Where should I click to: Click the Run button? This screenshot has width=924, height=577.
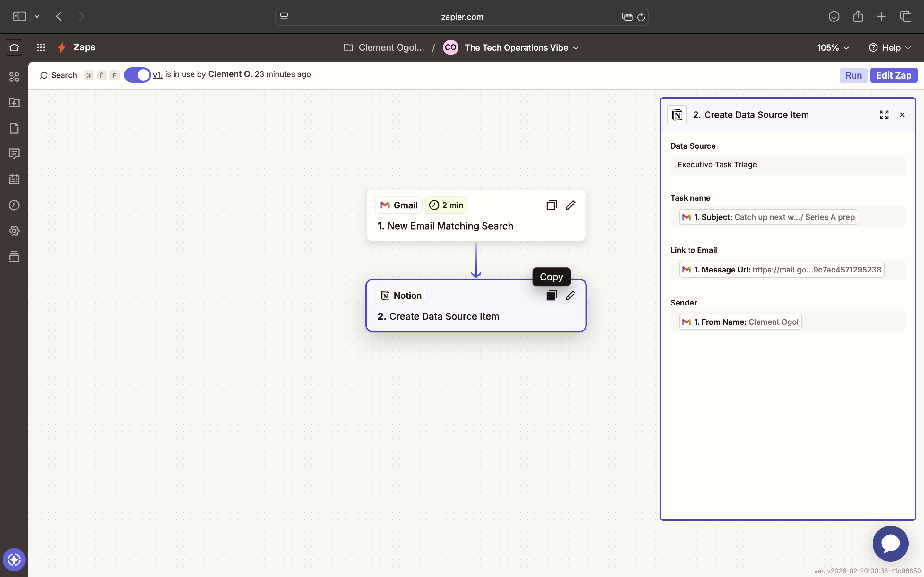coord(853,75)
